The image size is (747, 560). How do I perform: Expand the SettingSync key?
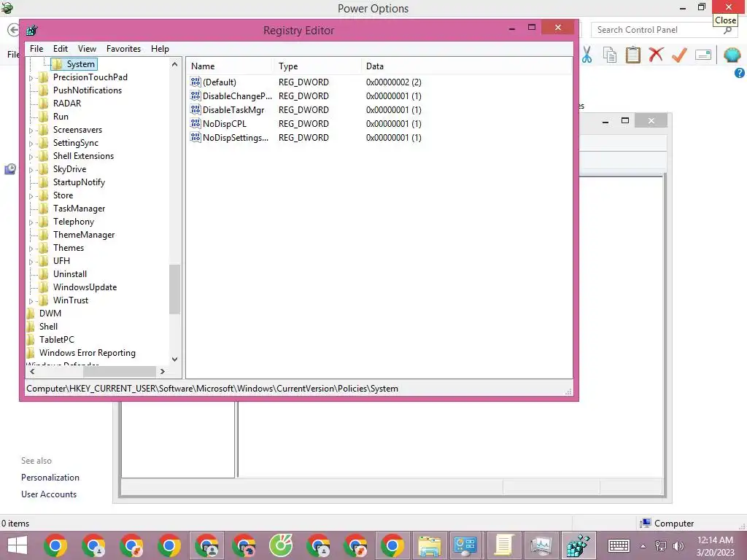click(31, 144)
